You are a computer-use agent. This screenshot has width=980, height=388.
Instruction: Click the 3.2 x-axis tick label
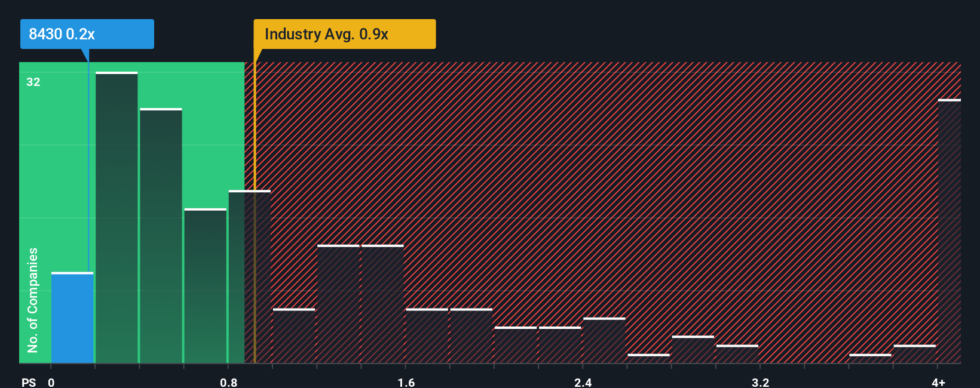click(761, 382)
